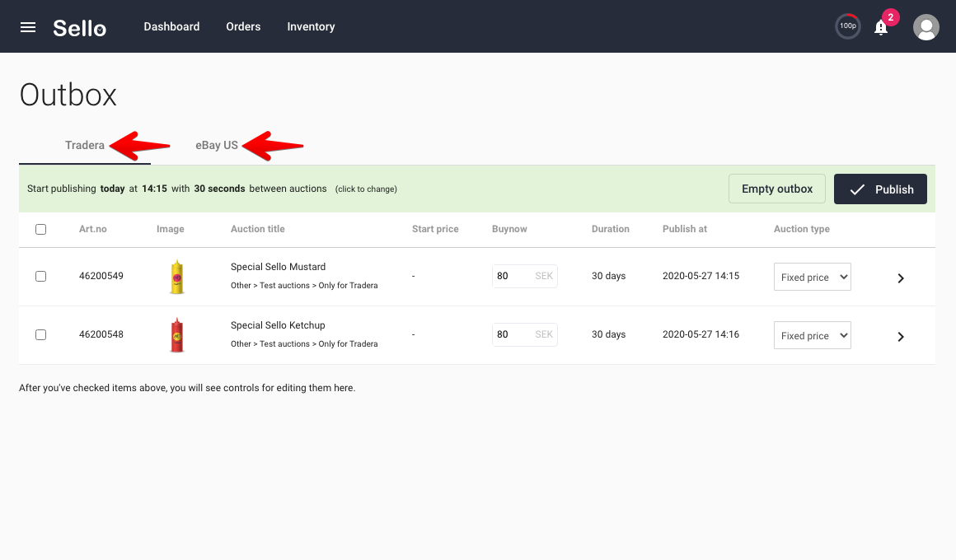Check the checkbox for article 46200548
The width and height of the screenshot is (956, 560).
[41, 334]
